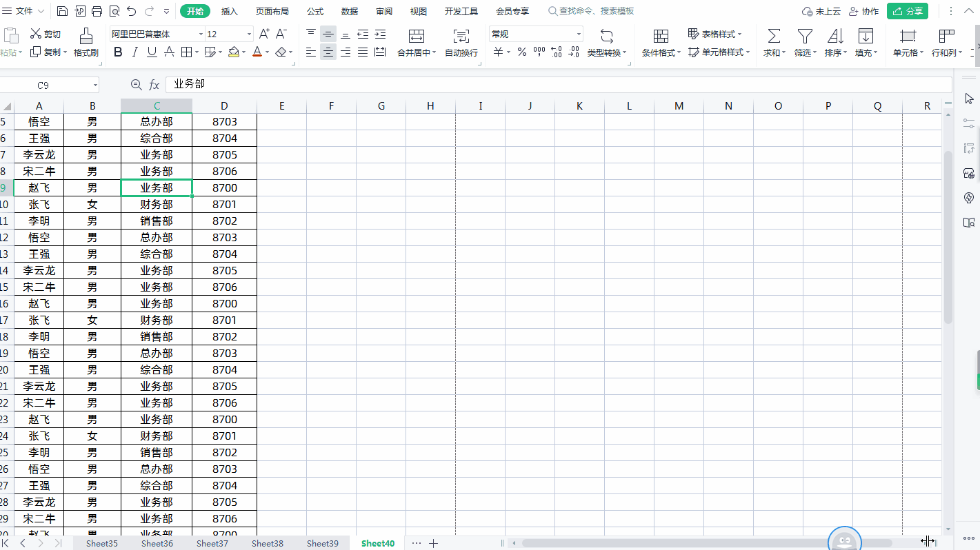Viewport: 980px width, 550px height.
Task: Collapse the ribbon with chevron
Action: (x=968, y=12)
